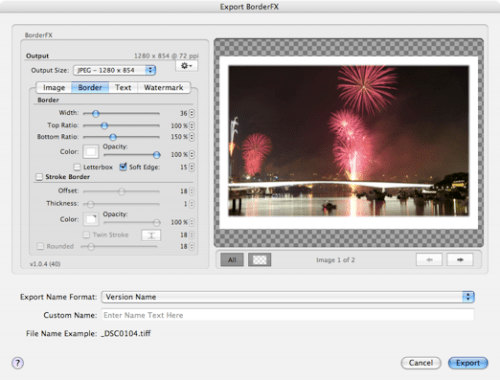Click the "v1.0.4 (40)" version text

[45, 264]
